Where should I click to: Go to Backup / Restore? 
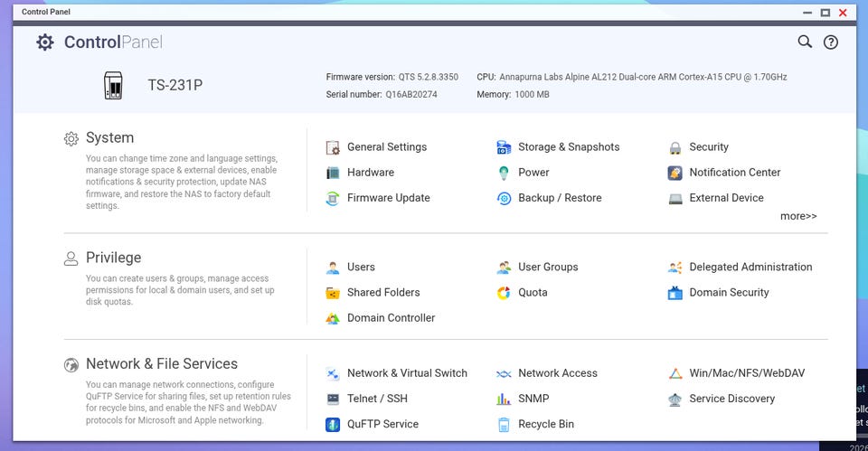[559, 198]
